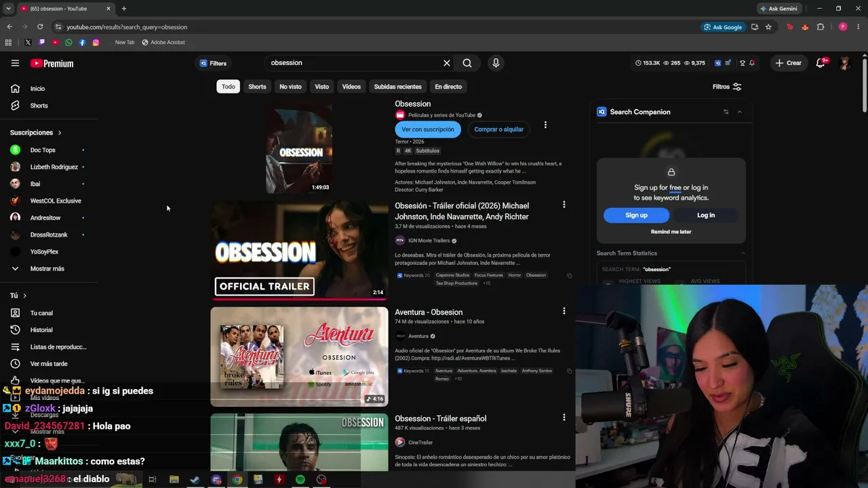Expand the Tú section

pyautogui.click(x=18, y=296)
